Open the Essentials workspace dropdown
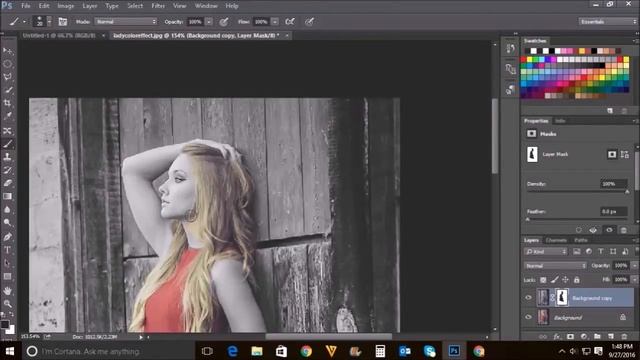The width and height of the screenshot is (640, 360). coord(607,22)
